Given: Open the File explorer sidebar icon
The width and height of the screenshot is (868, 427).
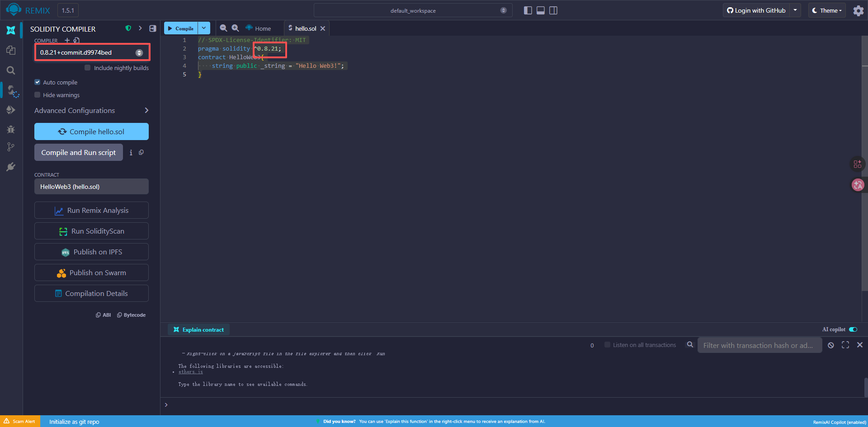Looking at the screenshot, I should pos(11,50).
